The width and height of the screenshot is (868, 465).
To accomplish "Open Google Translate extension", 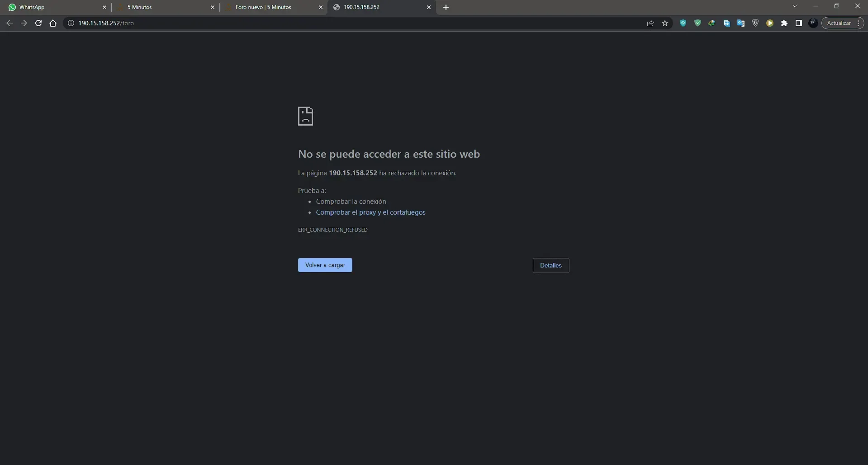I will click(x=741, y=23).
